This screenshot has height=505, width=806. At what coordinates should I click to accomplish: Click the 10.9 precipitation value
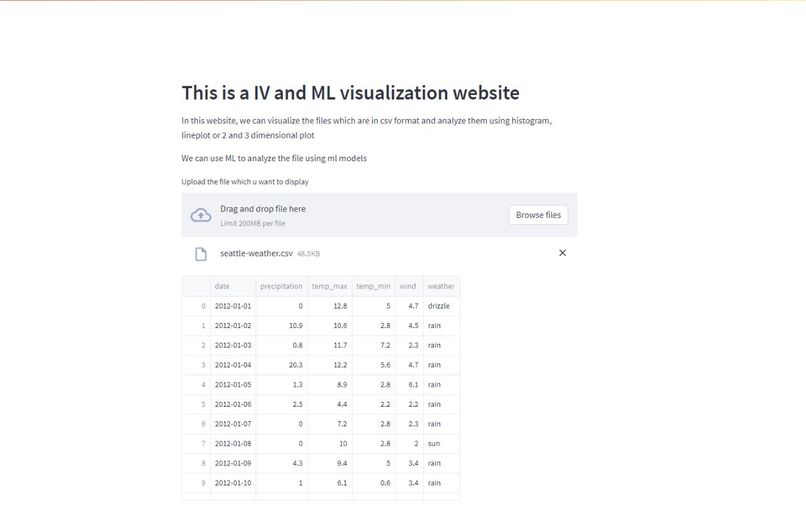(282, 326)
